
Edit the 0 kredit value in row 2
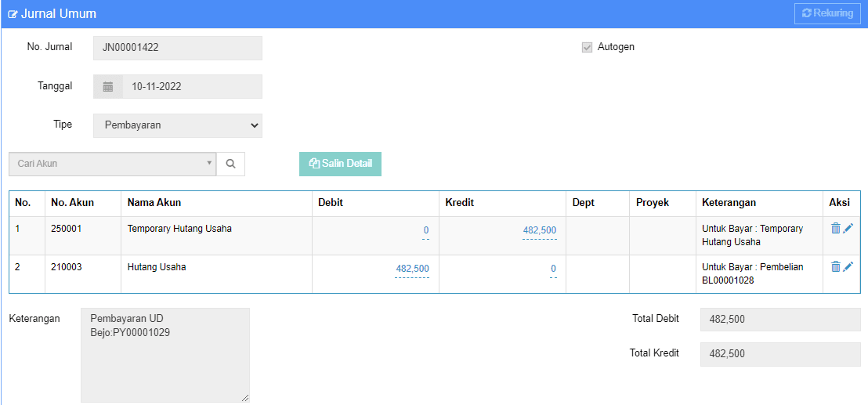(x=554, y=269)
